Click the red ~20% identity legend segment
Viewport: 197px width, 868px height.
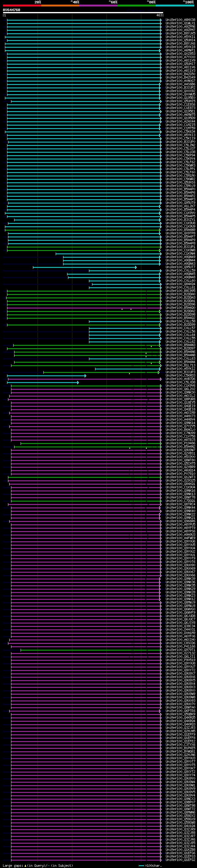point(22,6)
